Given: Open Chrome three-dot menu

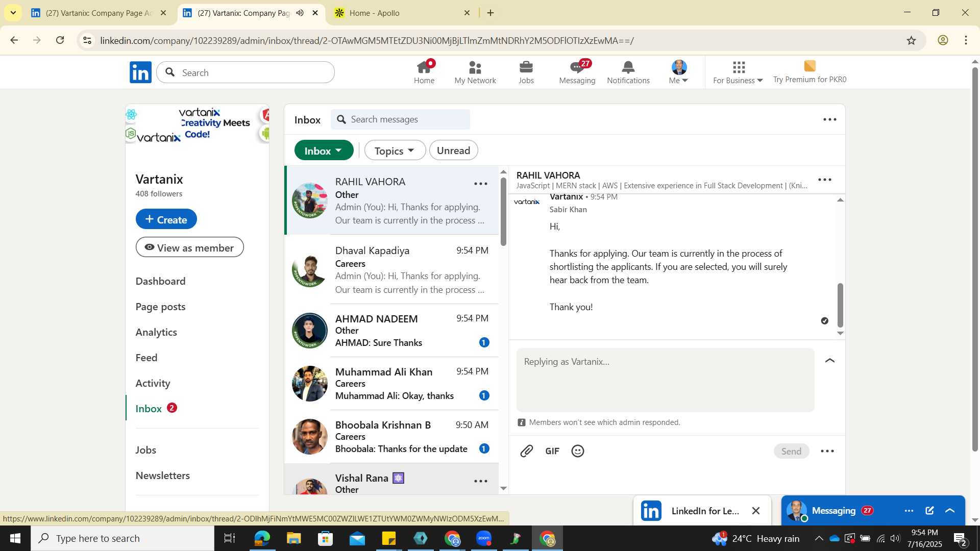Looking at the screenshot, I should point(966,40).
